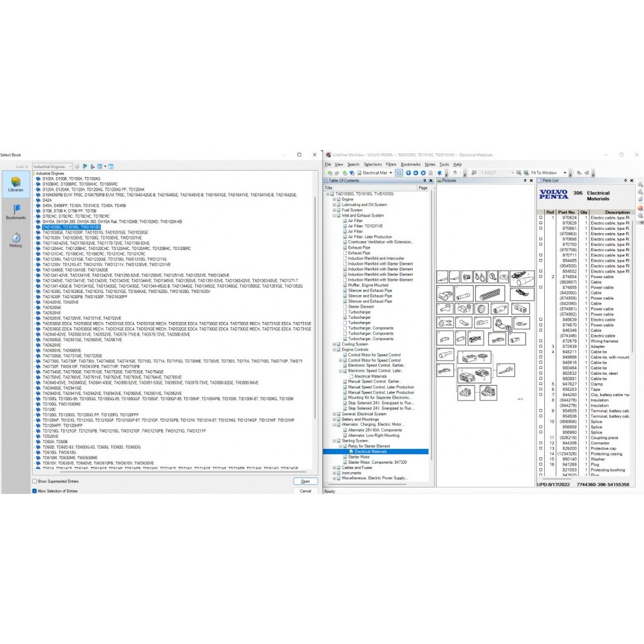Open the Fit To Window zoom dropdown
Screen dimensions: 644x644
pos(565,173)
